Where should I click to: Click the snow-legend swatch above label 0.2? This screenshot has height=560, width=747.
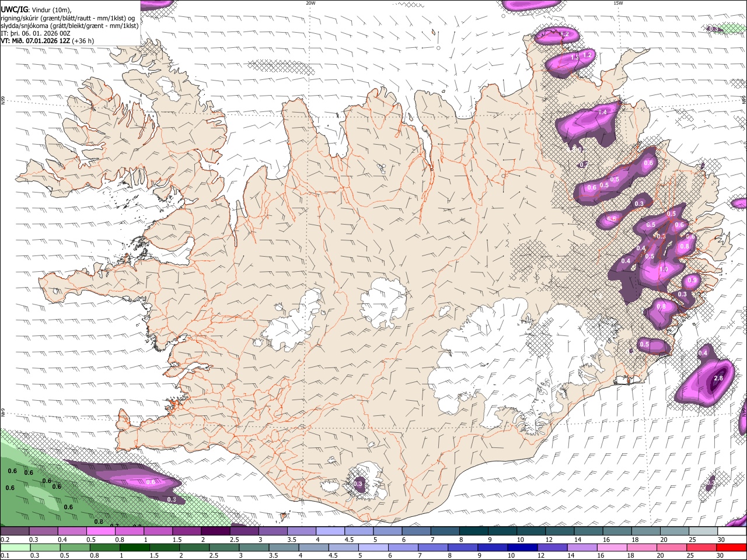[15, 531]
